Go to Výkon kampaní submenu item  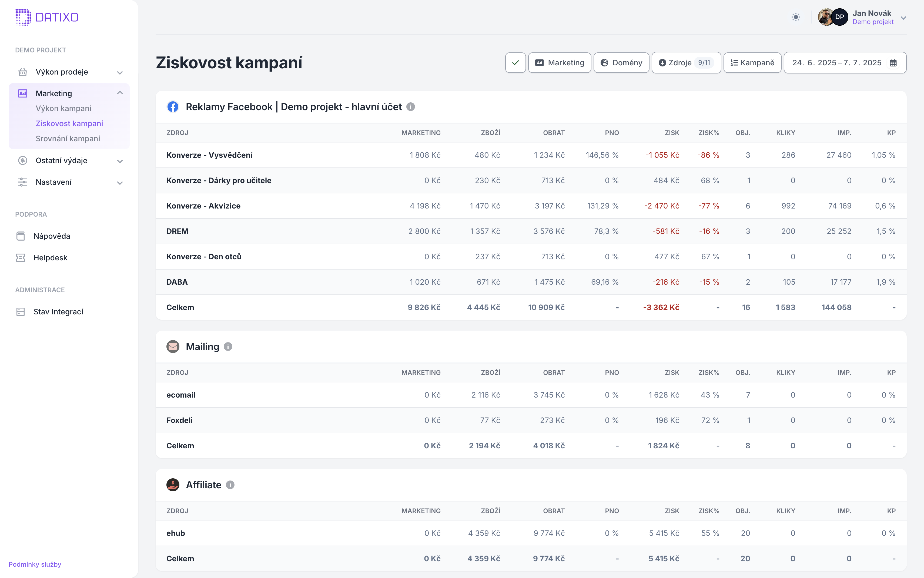point(63,108)
